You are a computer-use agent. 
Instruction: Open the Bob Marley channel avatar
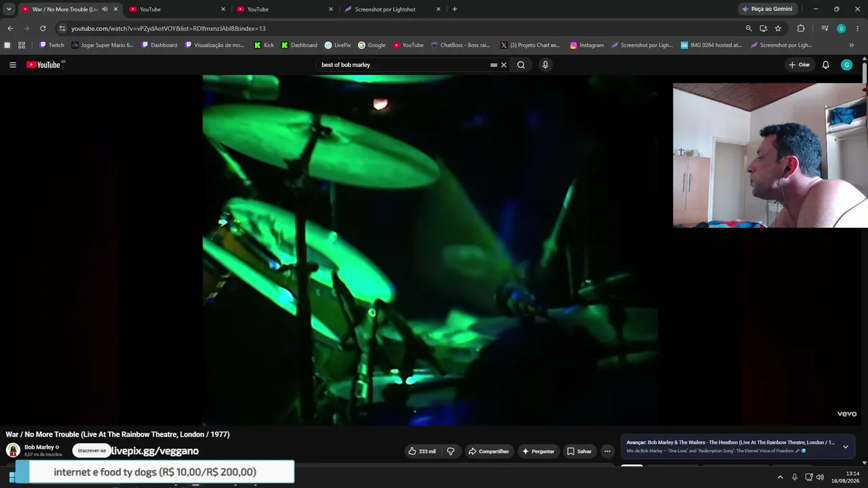pos(13,450)
